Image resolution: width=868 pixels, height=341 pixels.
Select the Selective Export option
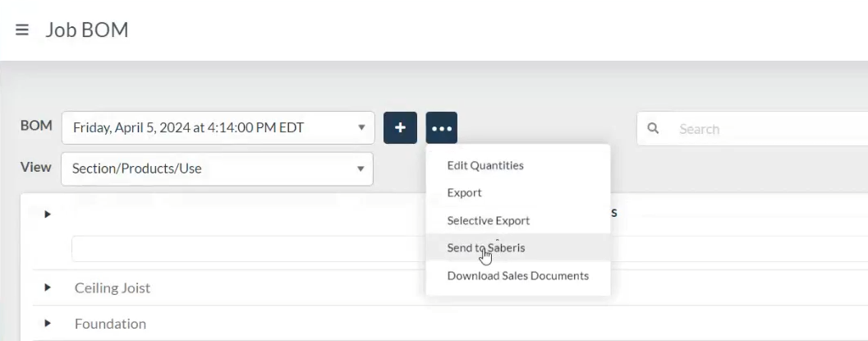(x=489, y=220)
